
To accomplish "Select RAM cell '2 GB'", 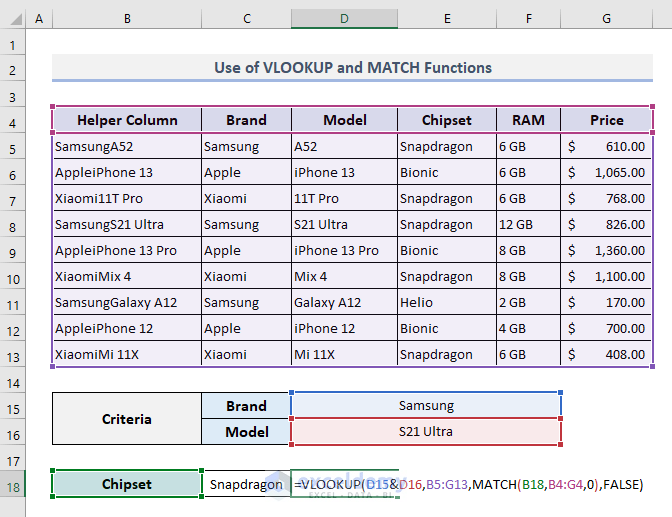I will click(528, 302).
